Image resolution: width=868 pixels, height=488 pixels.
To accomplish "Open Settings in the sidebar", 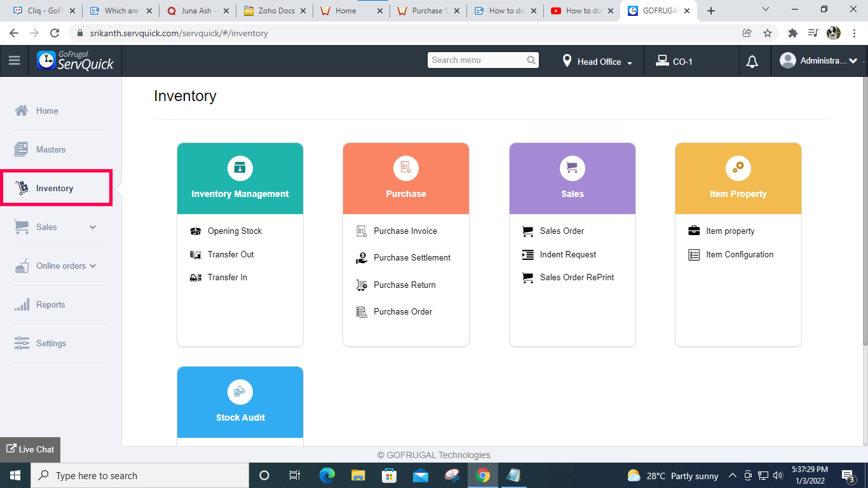I will (x=51, y=344).
